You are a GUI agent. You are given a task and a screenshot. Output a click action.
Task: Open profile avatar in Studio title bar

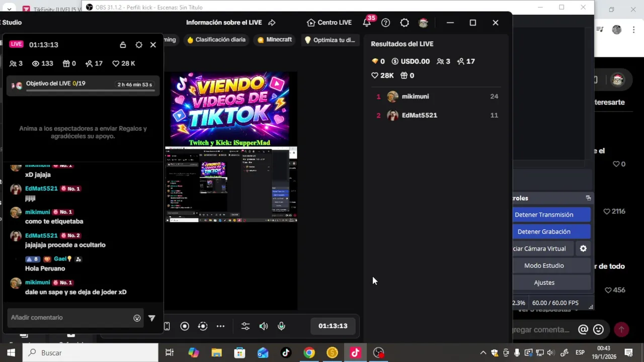tap(423, 23)
